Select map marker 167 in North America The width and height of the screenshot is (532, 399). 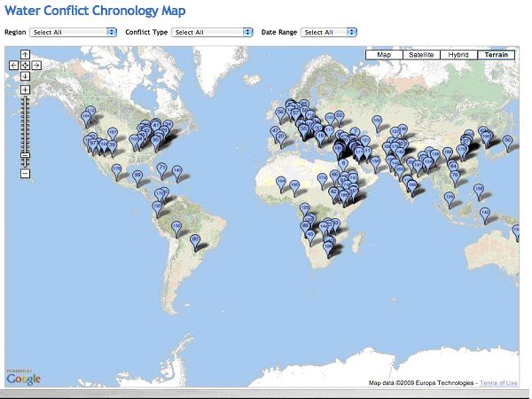tap(113, 134)
